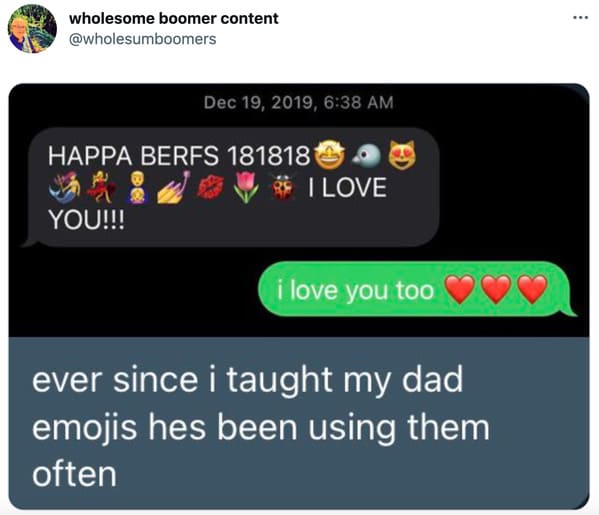Click the star-struck face emoji
Viewport: 599px width, 515px height.
point(329,155)
